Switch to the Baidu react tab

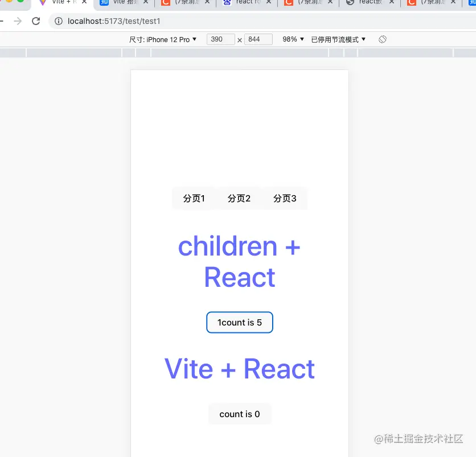coord(246,2)
